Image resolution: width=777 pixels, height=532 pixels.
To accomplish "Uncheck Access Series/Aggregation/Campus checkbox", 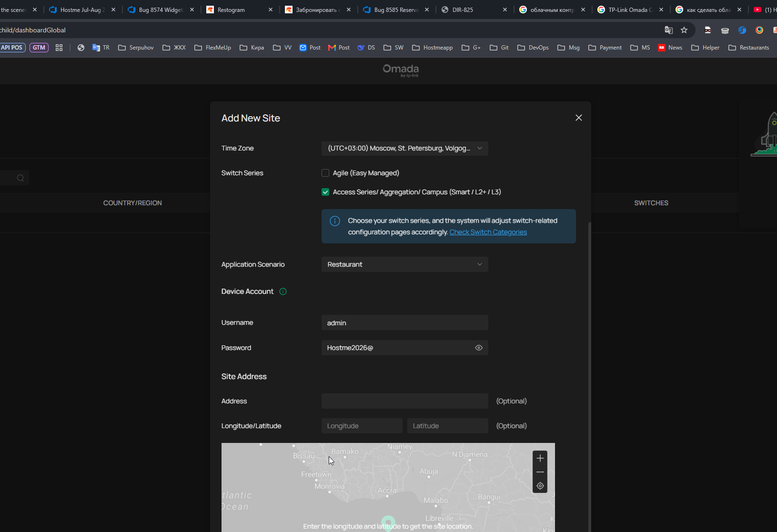I will pos(325,192).
